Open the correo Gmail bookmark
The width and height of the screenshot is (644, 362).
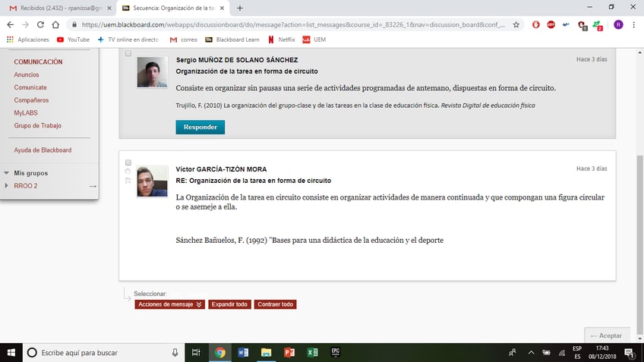[184, 39]
